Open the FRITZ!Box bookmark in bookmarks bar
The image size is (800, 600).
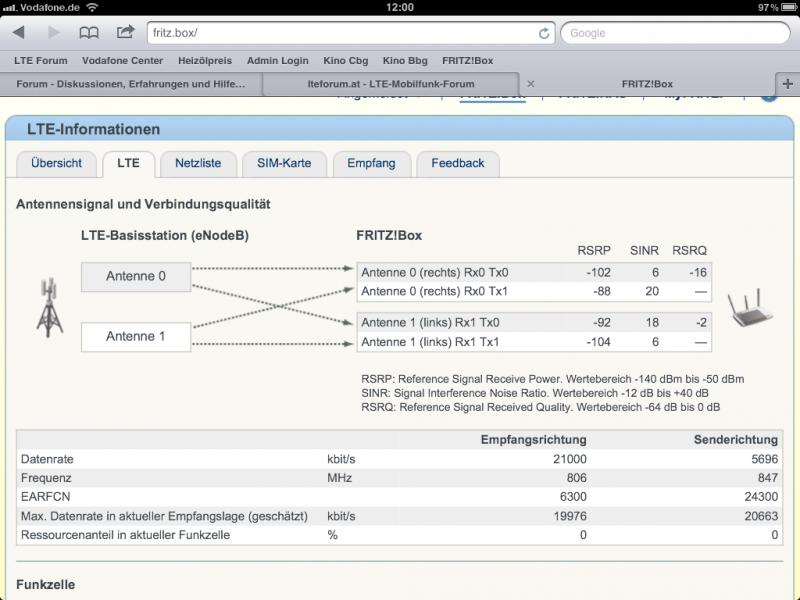coord(467,61)
